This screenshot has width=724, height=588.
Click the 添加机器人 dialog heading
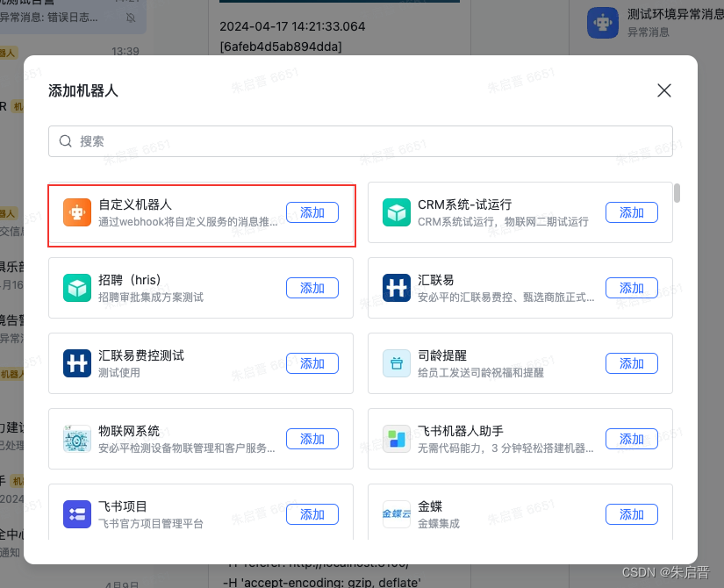tap(83, 90)
